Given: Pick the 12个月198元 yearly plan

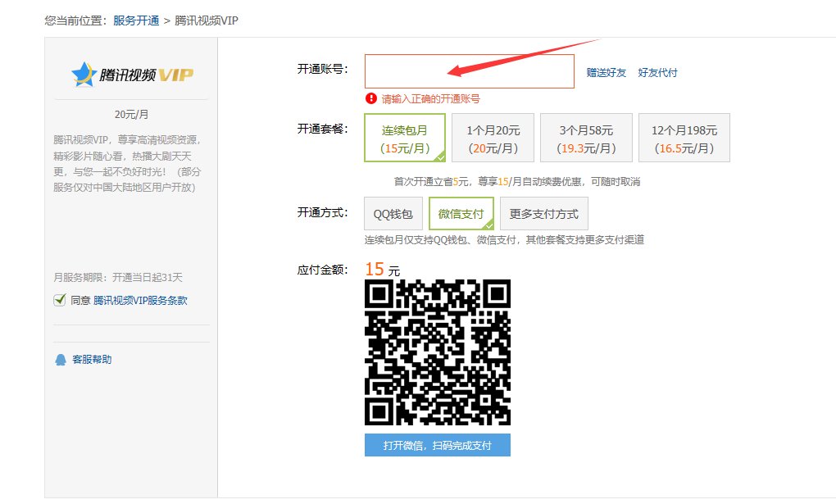Looking at the screenshot, I should [x=684, y=138].
